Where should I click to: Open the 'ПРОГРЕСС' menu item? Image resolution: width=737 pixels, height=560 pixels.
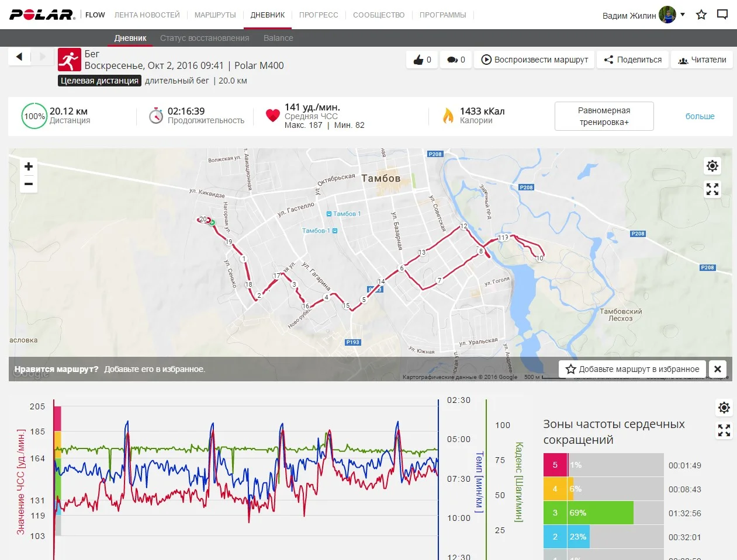click(x=319, y=15)
